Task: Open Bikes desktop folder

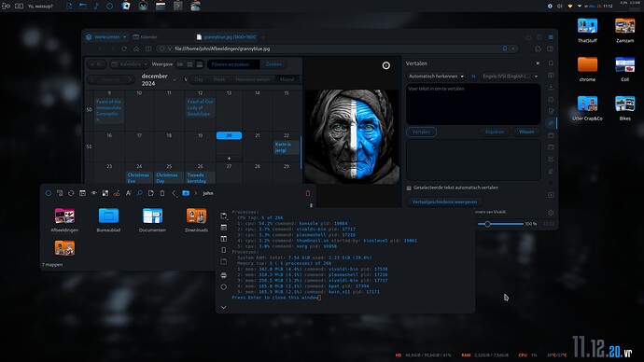Action: point(625,108)
